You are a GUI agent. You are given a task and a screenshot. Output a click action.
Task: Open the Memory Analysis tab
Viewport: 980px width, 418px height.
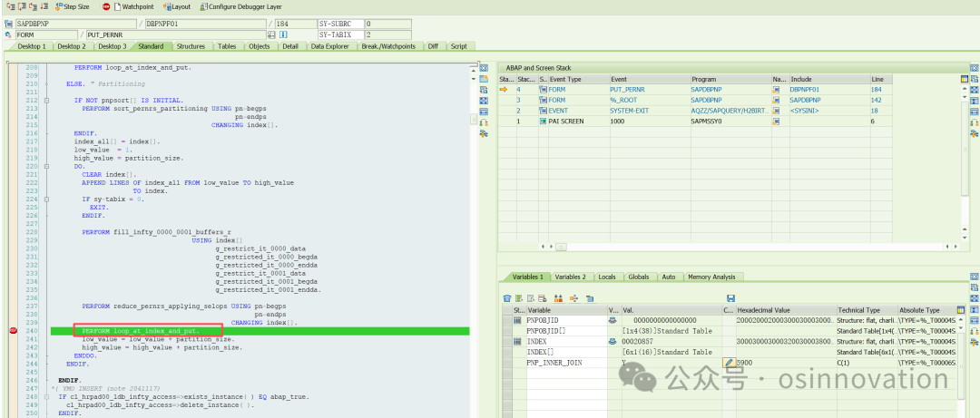point(711,277)
